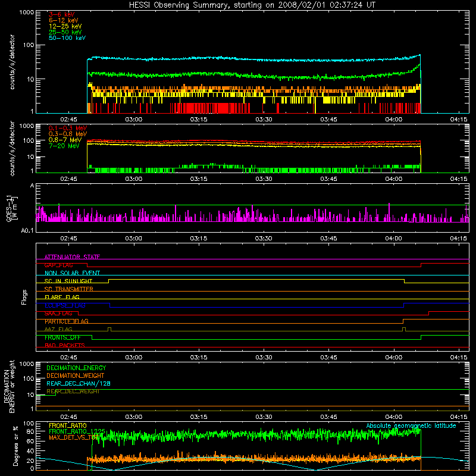The height and width of the screenshot is (476, 476).
Task: Pick the 'BAD_PACKETS' flag label
Action: (65, 345)
